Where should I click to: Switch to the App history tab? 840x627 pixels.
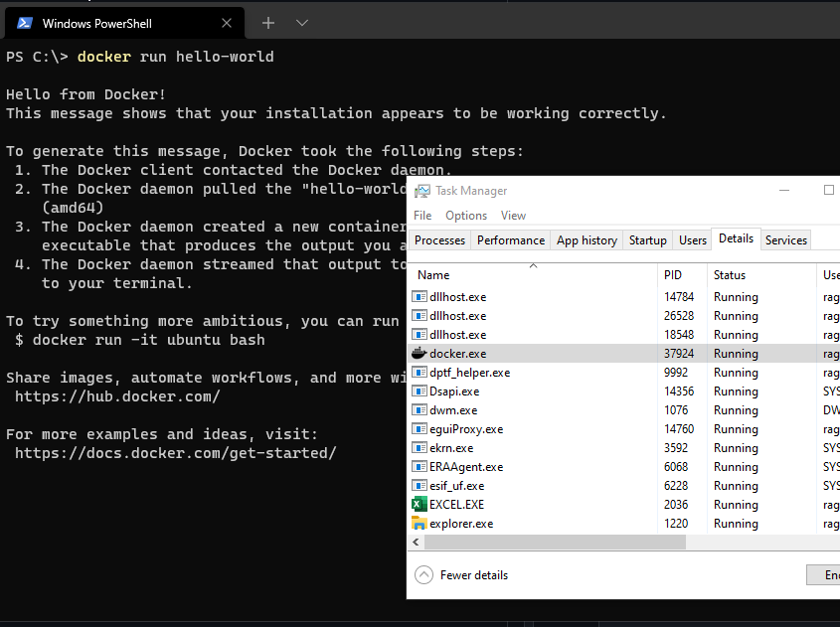[x=587, y=240]
